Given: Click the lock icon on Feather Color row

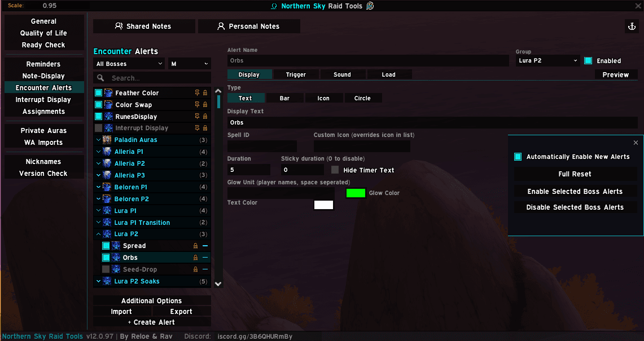Looking at the screenshot, I should point(205,93).
